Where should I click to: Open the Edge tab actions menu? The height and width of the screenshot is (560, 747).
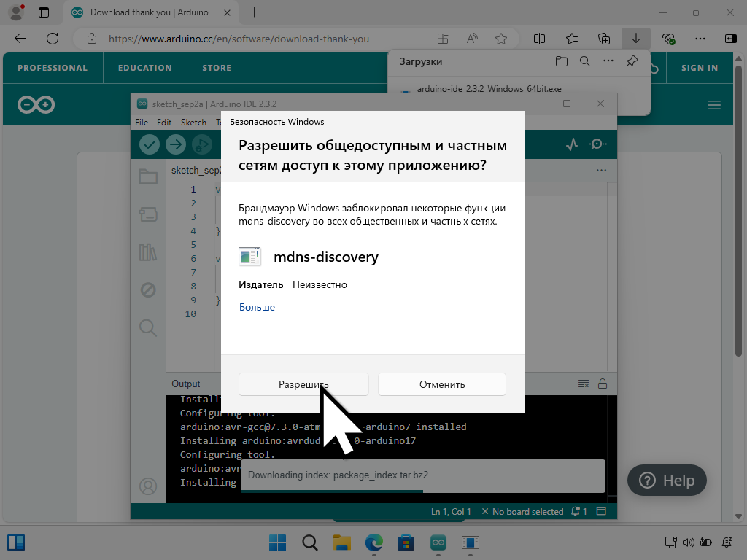[44, 12]
